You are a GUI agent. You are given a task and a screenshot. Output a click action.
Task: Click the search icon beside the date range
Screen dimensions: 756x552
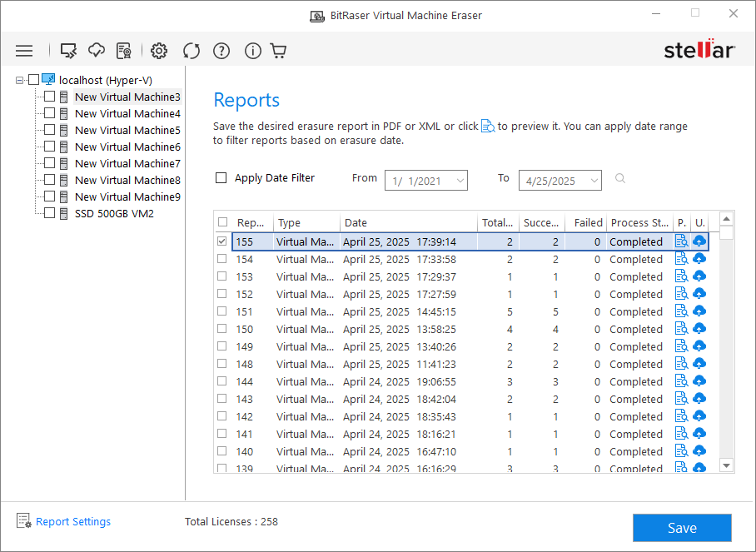pyautogui.click(x=620, y=179)
